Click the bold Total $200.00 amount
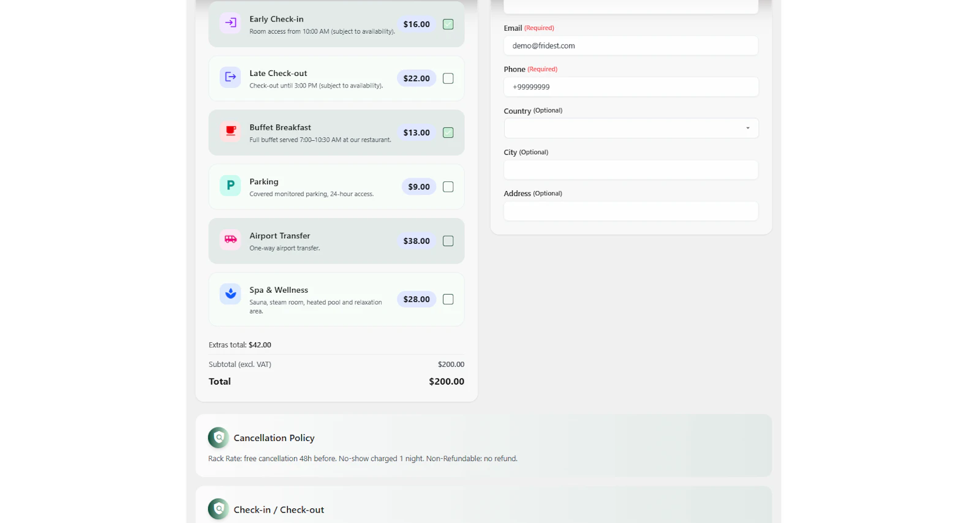 447,382
